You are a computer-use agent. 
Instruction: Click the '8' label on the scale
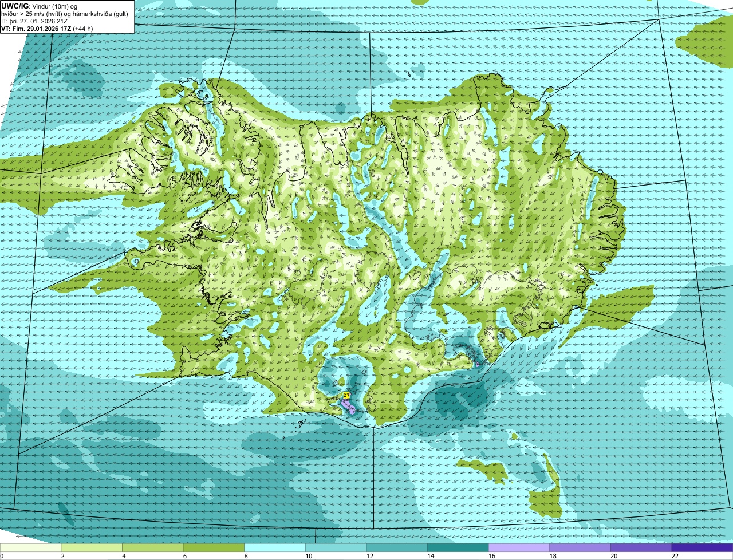(246, 556)
